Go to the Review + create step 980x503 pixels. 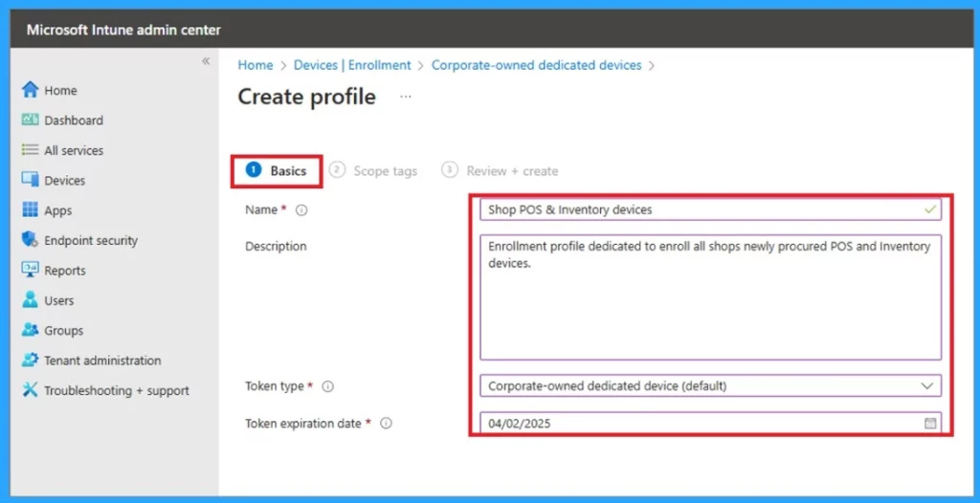500,170
